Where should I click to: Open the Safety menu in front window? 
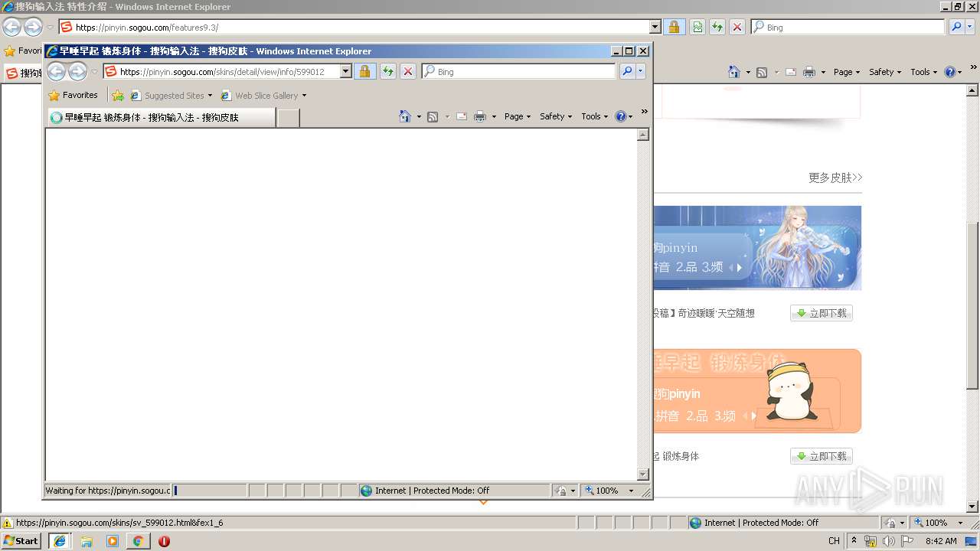[556, 116]
